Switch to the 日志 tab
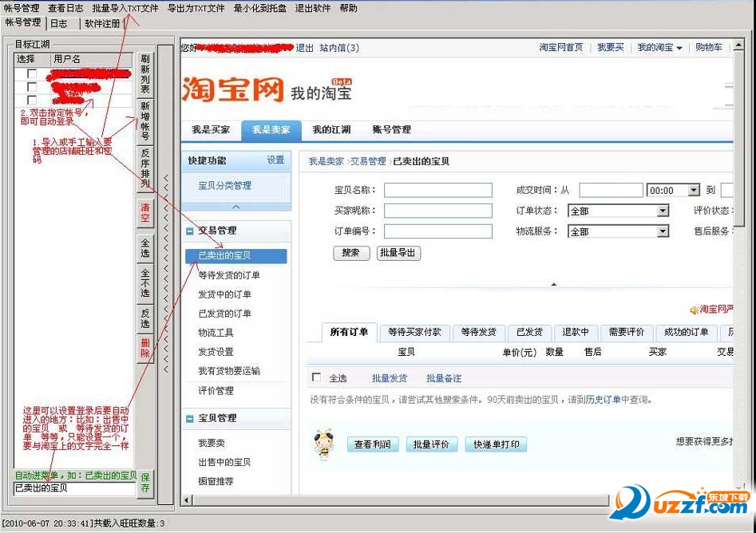This screenshot has height=533, width=756. [59, 23]
